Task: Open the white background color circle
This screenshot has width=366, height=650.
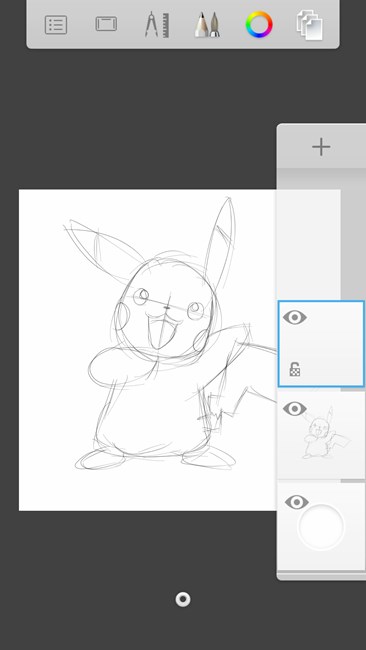Action: click(321, 526)
